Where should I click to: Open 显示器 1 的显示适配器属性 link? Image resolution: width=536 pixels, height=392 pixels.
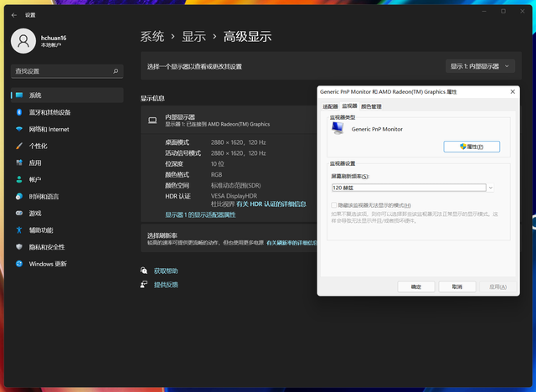click(x=200, y=214)
